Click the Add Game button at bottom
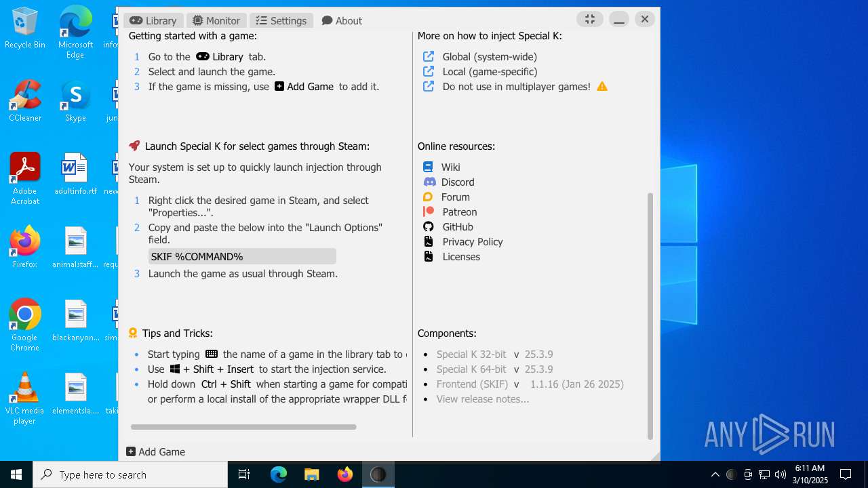868x488 pixels. tap(156, 452)
